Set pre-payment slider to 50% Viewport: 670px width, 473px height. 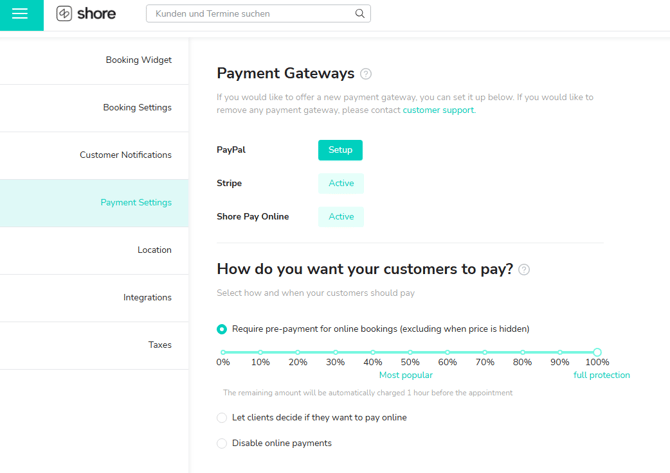410,353
